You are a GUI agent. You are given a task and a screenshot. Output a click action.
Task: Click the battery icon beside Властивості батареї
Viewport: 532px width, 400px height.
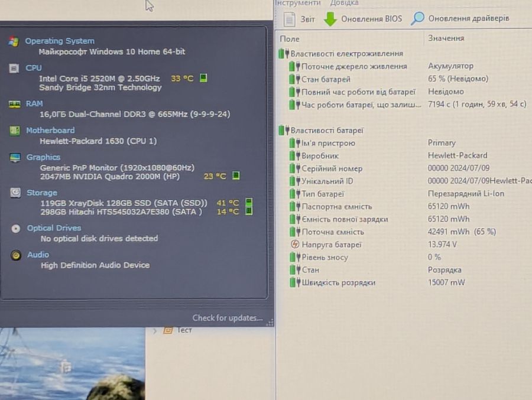pyautogui.click(x=284, y=130)
